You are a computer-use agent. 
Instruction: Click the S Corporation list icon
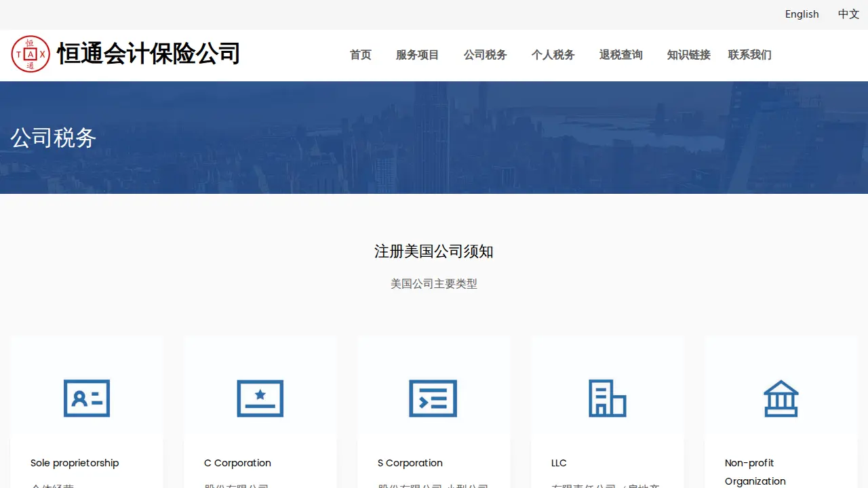(433, 398)
